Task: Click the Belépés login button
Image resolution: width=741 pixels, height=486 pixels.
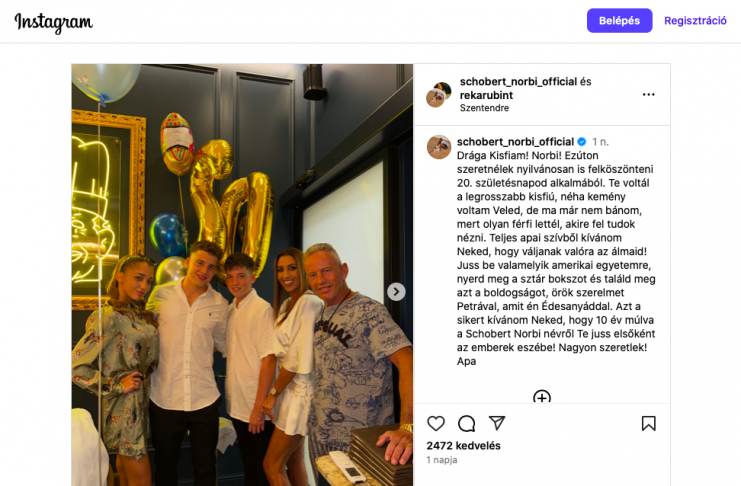Action: point(619,21)
